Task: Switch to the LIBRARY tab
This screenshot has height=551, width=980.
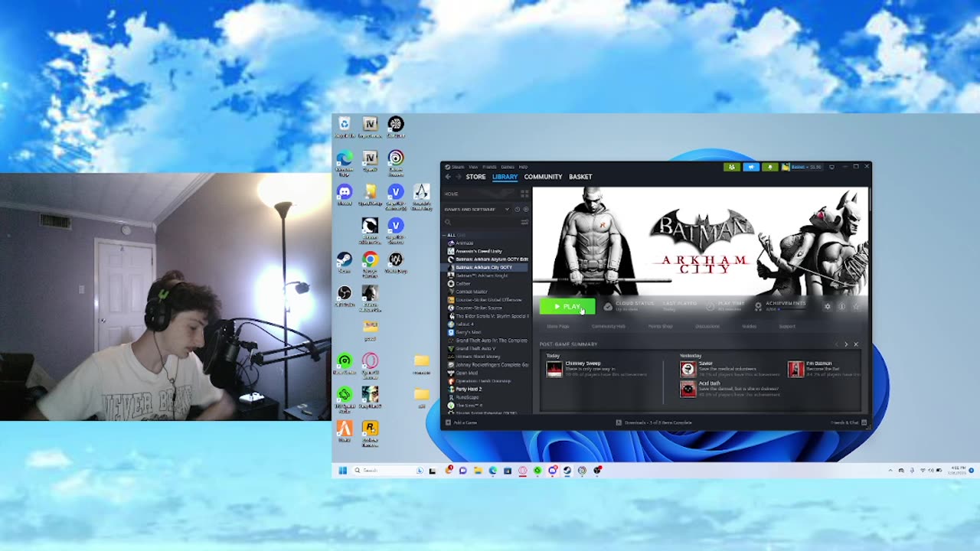Action: tap(505, 177)
